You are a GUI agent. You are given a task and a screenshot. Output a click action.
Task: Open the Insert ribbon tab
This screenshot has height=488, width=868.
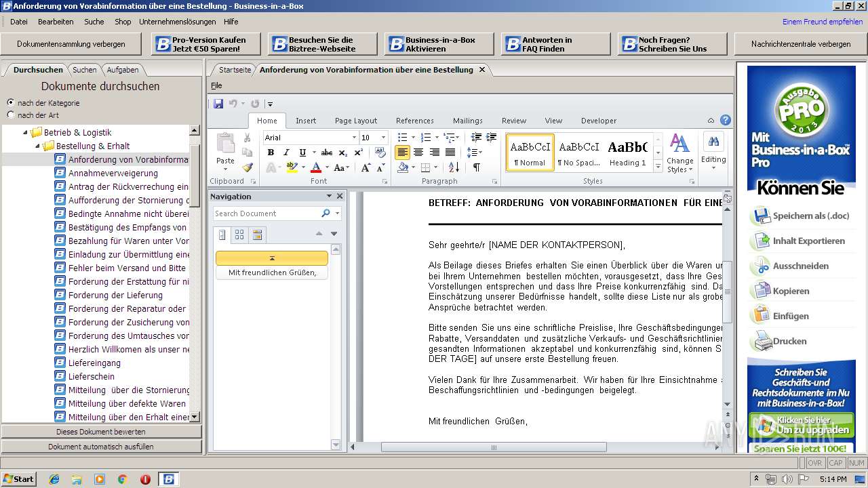(x=306, y=121)
